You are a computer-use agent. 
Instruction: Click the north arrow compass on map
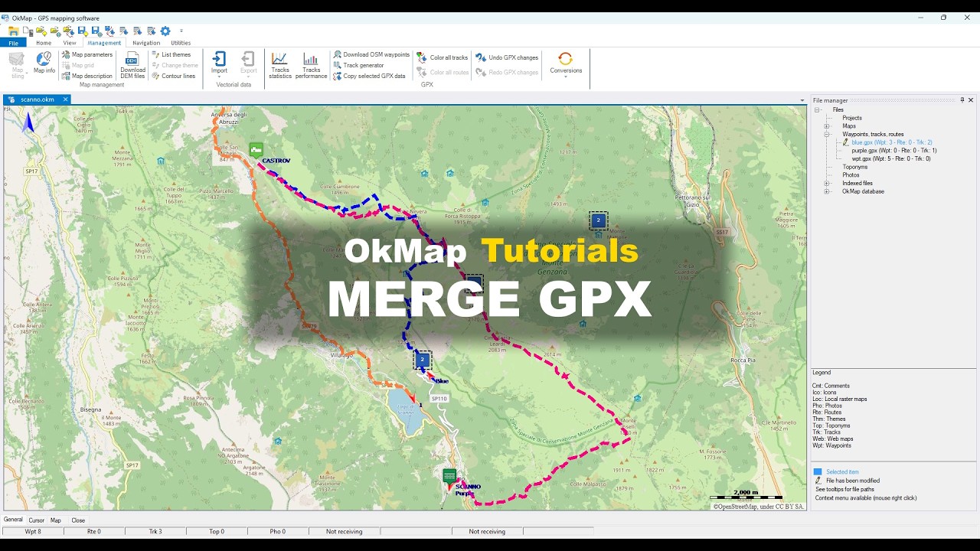(x=29, y=122)
